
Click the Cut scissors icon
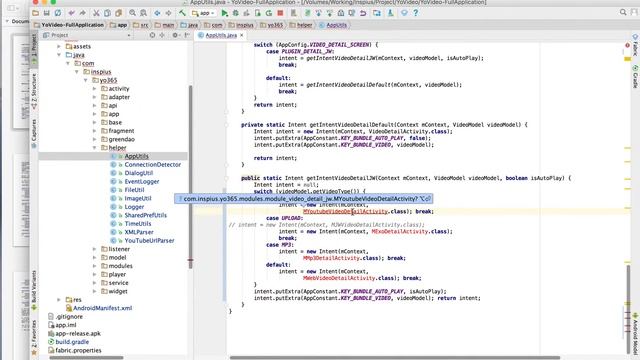[x=96, y=13]
